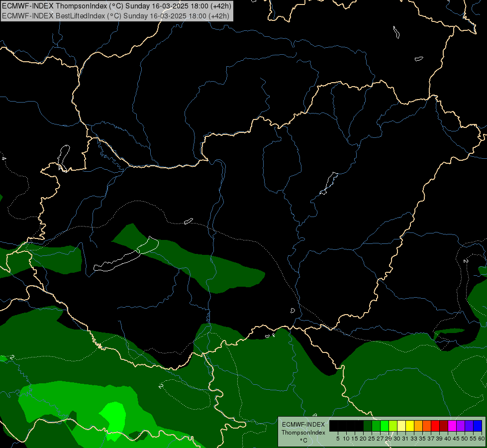Select the magenta 40-45 legend swatch
The height and width of the screenshot is (448, 487).
[452, 426]
